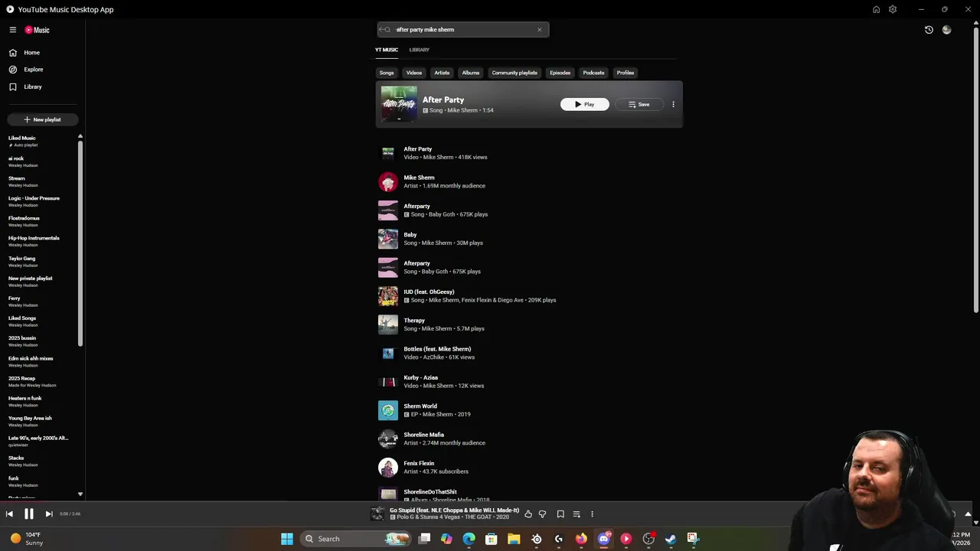Filter results by Profiles
The height and width of the screenshot is (551, 980).
[x=626, y=73]
